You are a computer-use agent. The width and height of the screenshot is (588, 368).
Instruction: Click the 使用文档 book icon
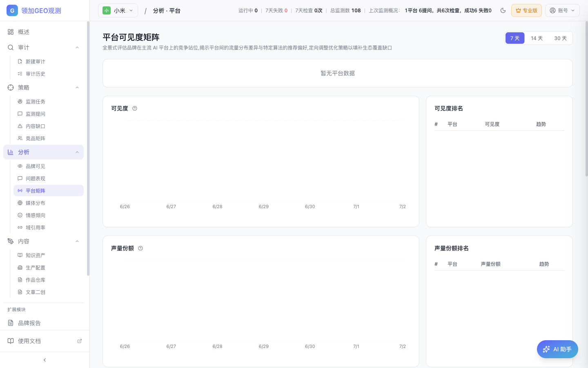coord(11,341)
